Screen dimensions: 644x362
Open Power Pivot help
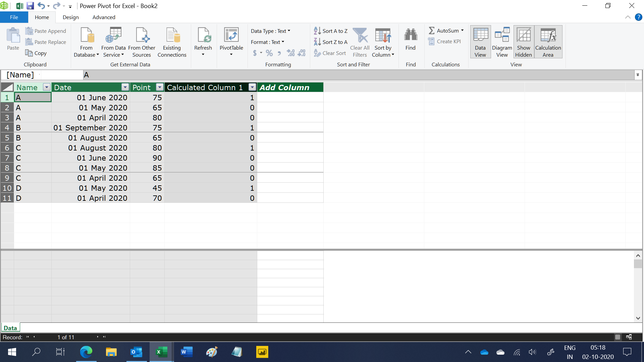638,17
